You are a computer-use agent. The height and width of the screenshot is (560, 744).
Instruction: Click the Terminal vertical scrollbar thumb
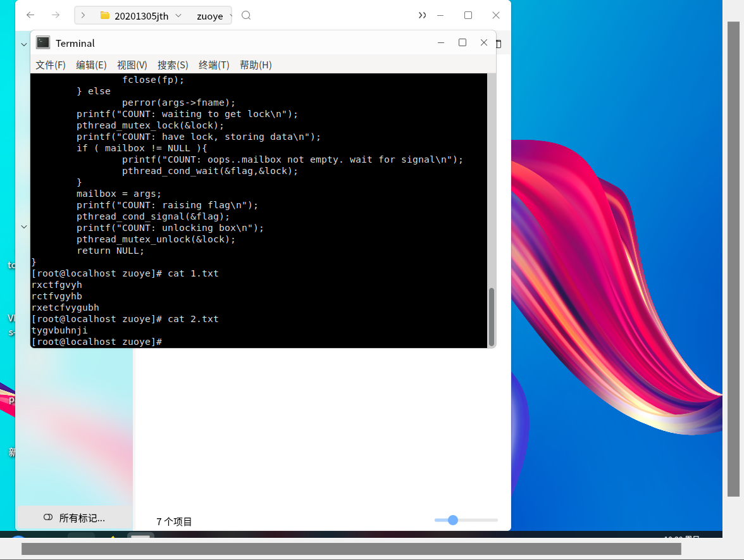coord(492,316)
